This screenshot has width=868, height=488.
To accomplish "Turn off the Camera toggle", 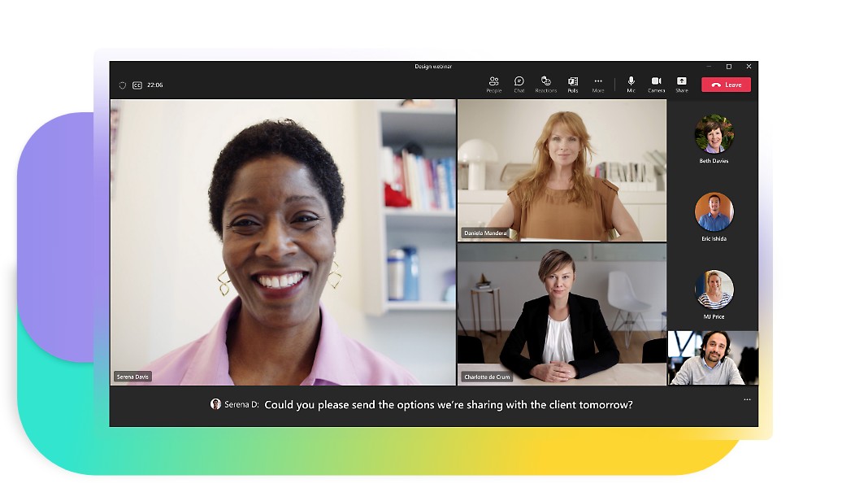I will (x=656, y=84).
